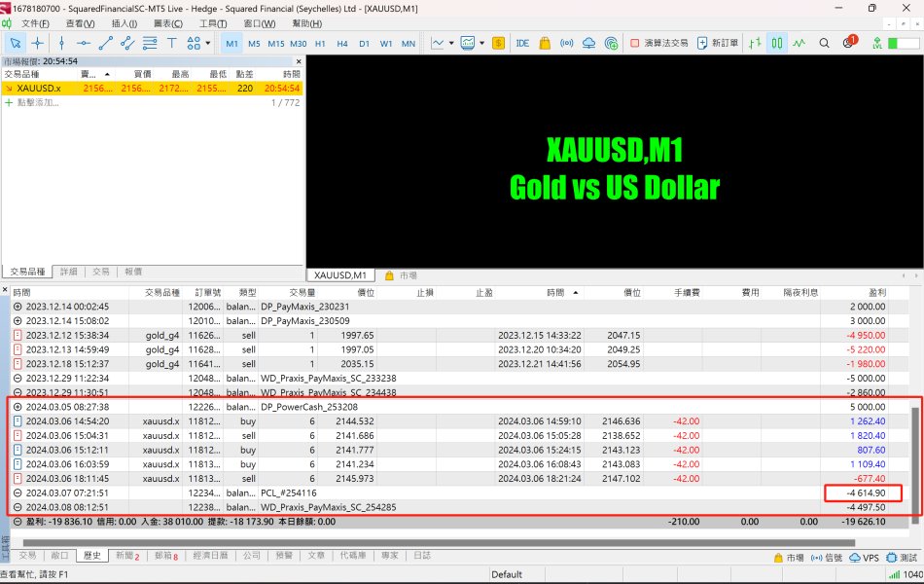The height and width of the screenshot is (584, 924).
Task: Select the vertical line drawing tool
Action: [x=61, y=43]
